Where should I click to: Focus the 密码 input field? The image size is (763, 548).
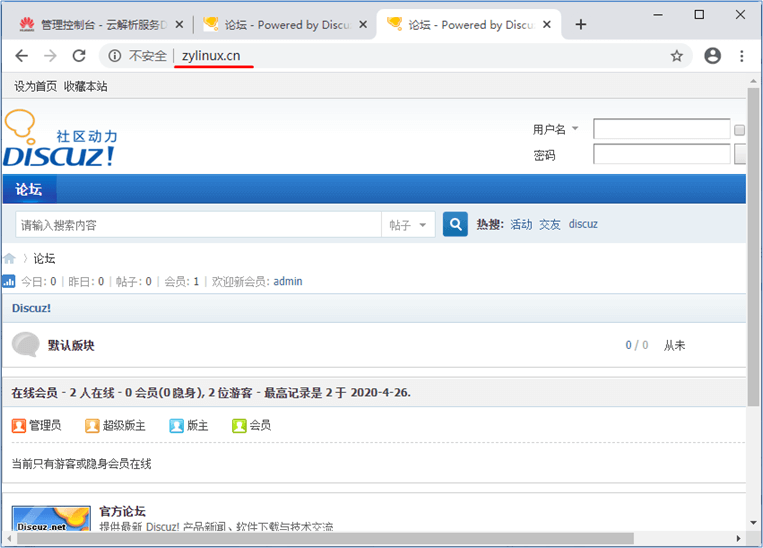662,154
